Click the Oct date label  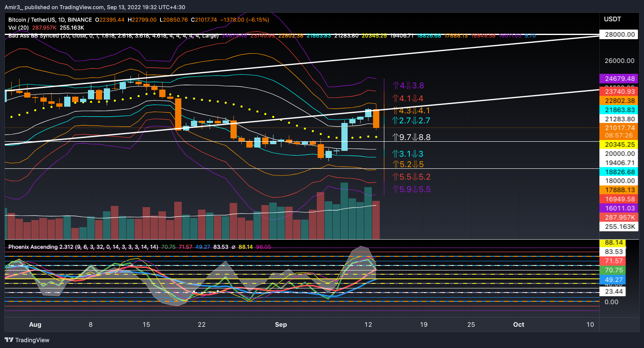[x=519, y=325]
